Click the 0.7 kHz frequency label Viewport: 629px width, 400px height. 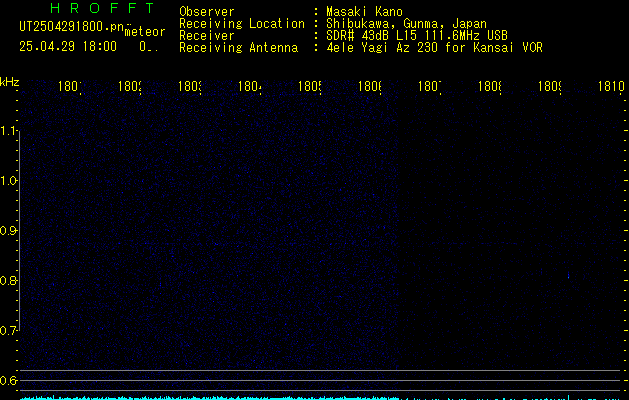click(9, 331)
